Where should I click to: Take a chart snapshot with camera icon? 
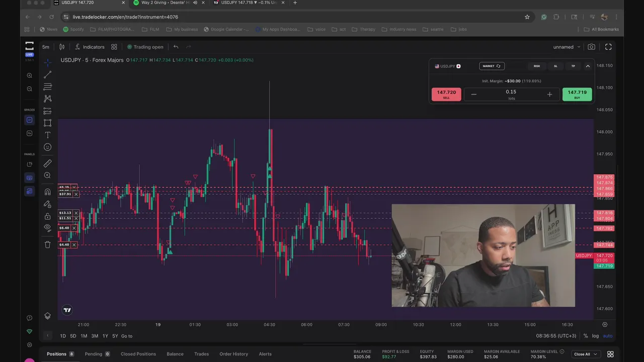click(592, 47)
